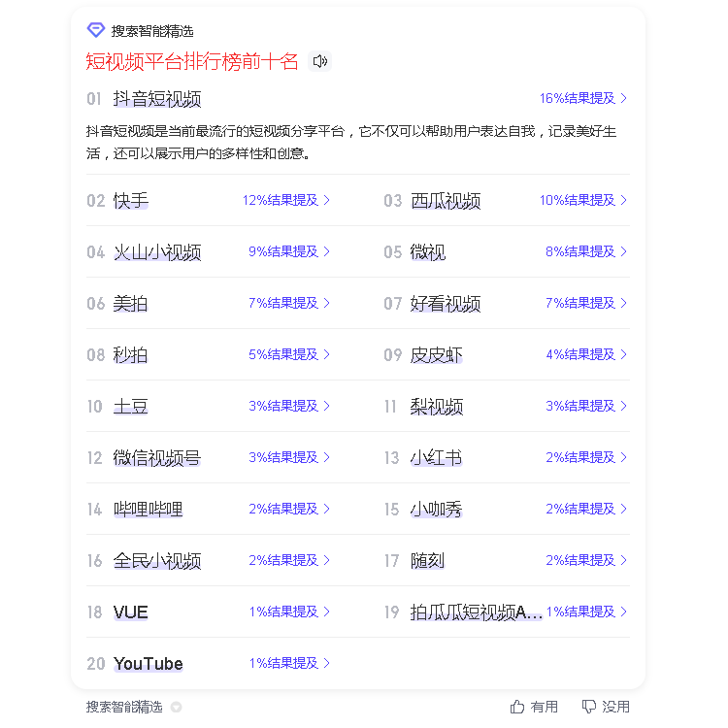Select the VUE entry name
The image size is (728, 728).
tap(130, 612)
